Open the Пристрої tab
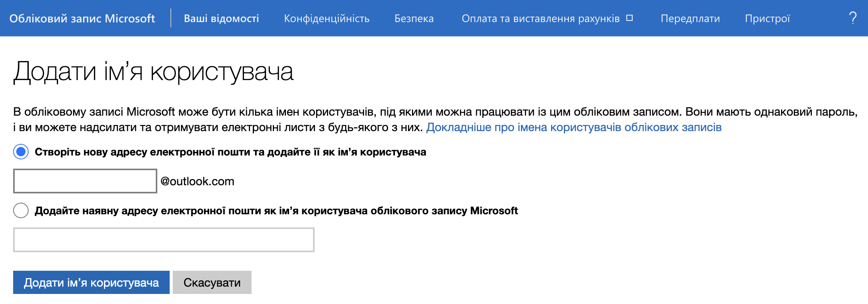This screenshot has height=304, width=868. click(x=768, y=19)
